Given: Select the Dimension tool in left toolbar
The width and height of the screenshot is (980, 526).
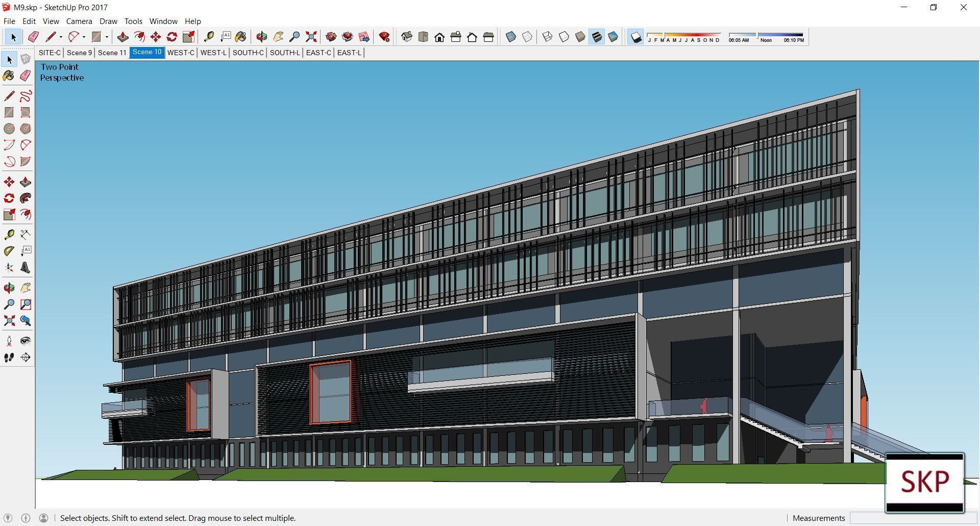Looking at the screenshot, I should tap(26, 235).
